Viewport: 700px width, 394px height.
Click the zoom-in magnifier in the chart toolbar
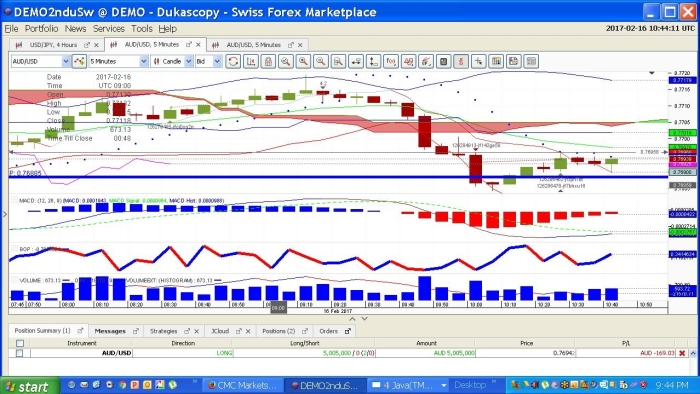(x=303, y=62)
